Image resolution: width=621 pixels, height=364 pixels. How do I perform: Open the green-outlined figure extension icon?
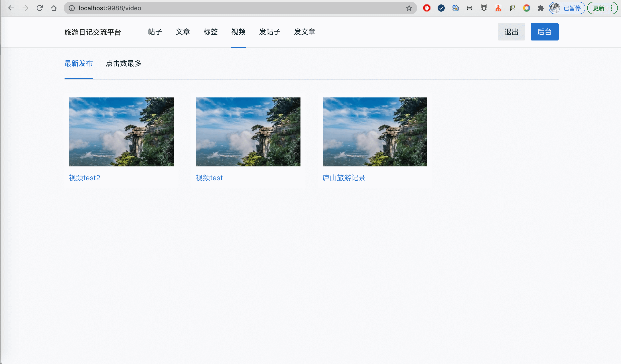[512, 8]
